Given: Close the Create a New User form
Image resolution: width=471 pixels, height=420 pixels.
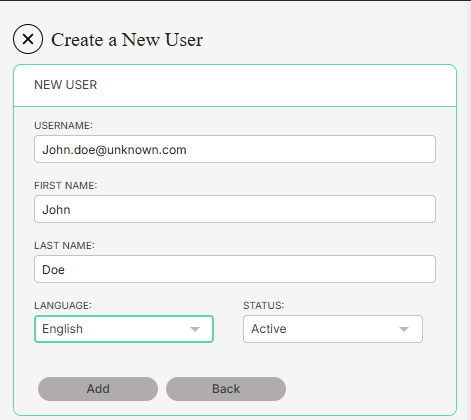Looking at the screenshot, I should tap(28, 39).
